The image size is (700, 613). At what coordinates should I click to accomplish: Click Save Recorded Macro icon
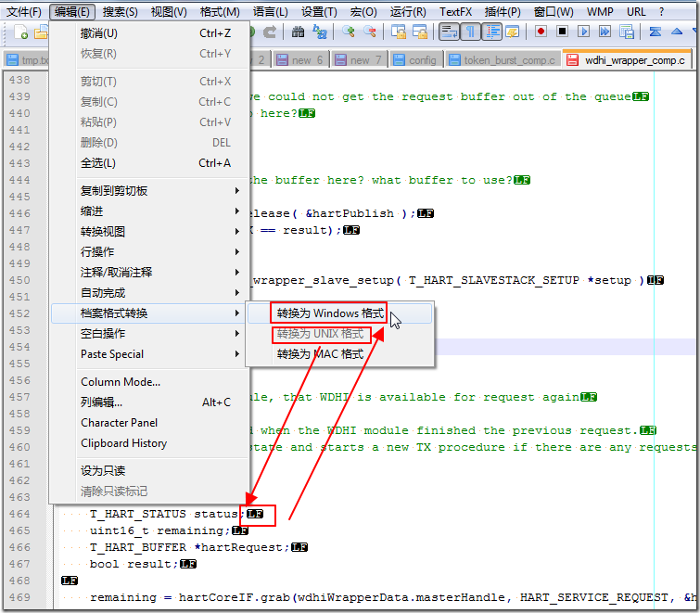pos(627,32)
